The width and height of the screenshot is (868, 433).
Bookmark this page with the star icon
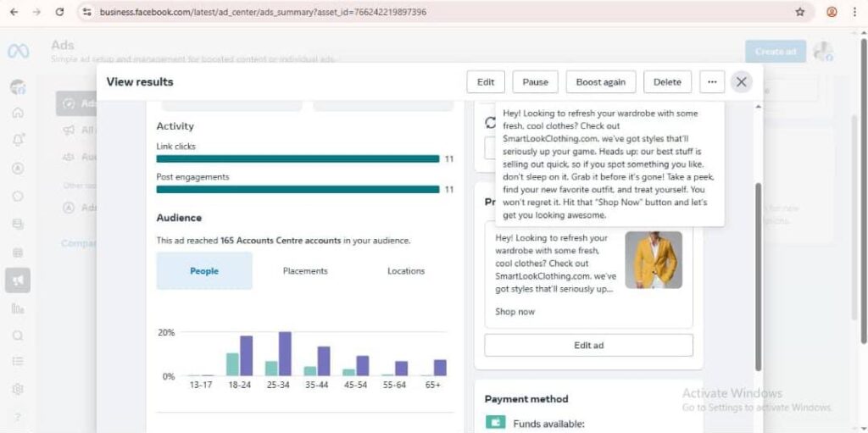pyautogui.click(x=800, y=12)
